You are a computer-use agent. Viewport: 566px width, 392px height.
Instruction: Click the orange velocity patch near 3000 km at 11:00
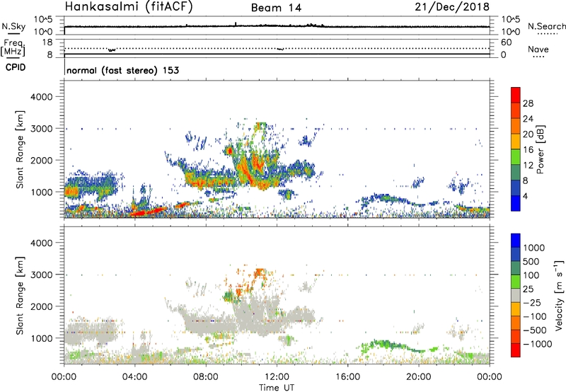coord(259,273)
